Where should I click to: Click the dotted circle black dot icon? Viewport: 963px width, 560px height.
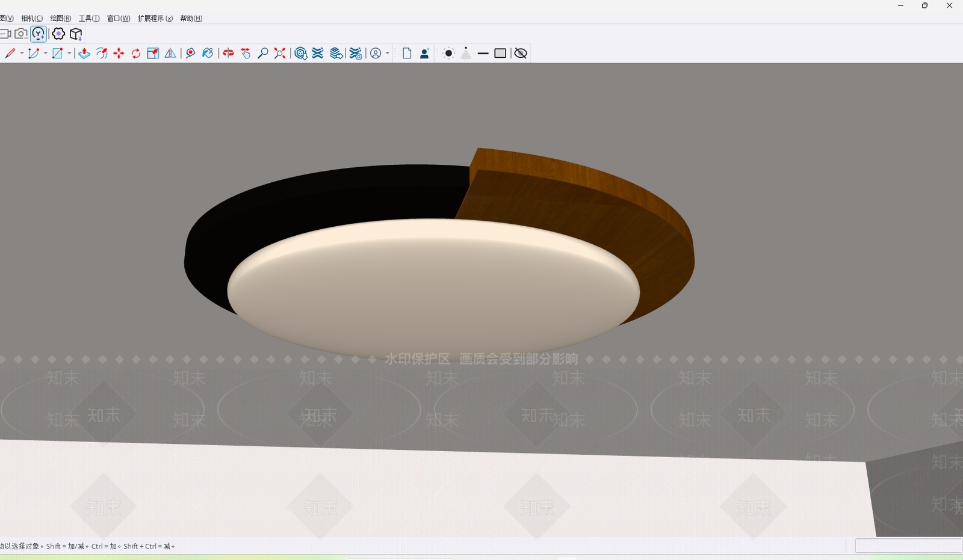pyautogui.click(x=448, y=54)
